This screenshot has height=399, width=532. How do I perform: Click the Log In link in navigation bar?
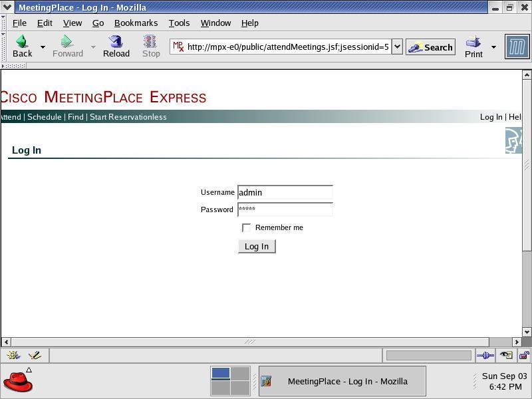pos(491,117)
